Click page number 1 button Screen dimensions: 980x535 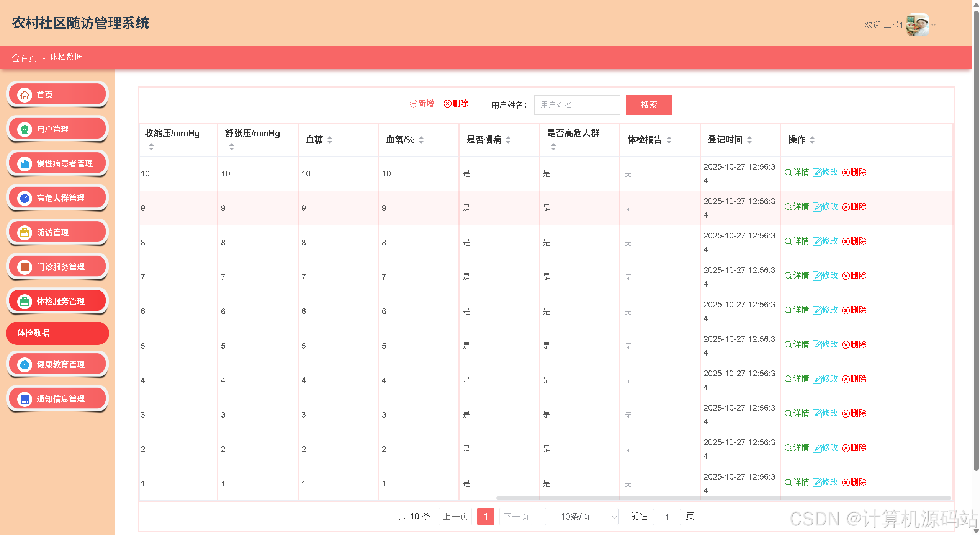point(486,517)
